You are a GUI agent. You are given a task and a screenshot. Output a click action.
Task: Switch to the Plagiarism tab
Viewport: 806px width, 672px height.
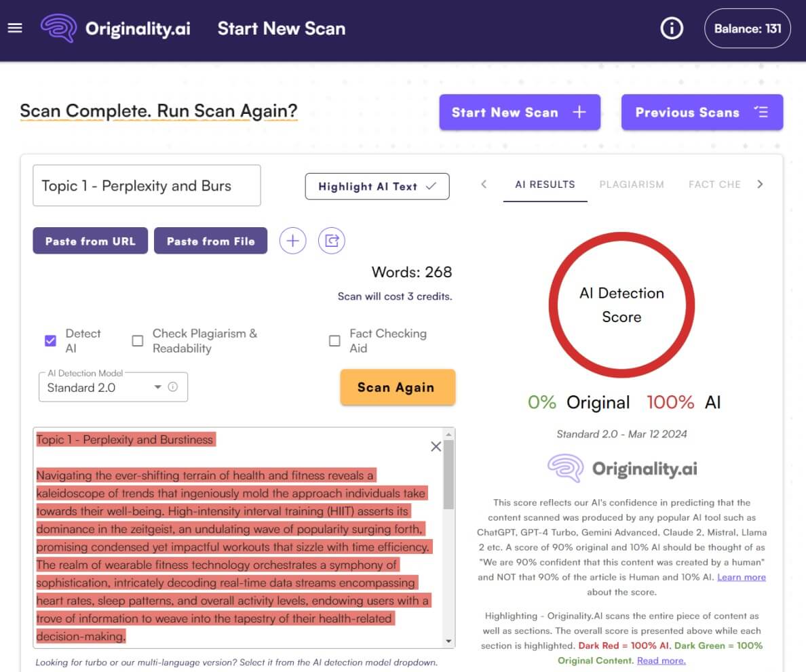[x=631, y=184]
